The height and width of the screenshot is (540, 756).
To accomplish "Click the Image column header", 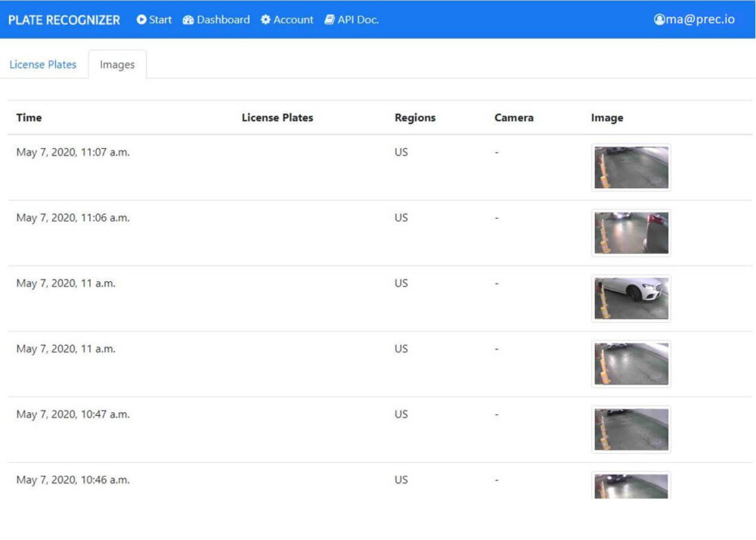I will point(607,118).
